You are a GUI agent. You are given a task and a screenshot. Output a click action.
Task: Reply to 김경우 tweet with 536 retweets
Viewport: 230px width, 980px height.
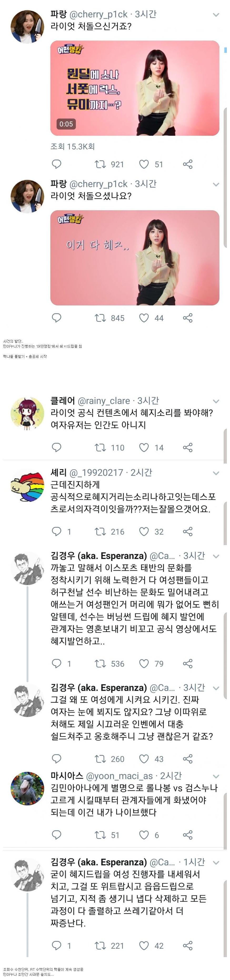click(x=56, y=663)
